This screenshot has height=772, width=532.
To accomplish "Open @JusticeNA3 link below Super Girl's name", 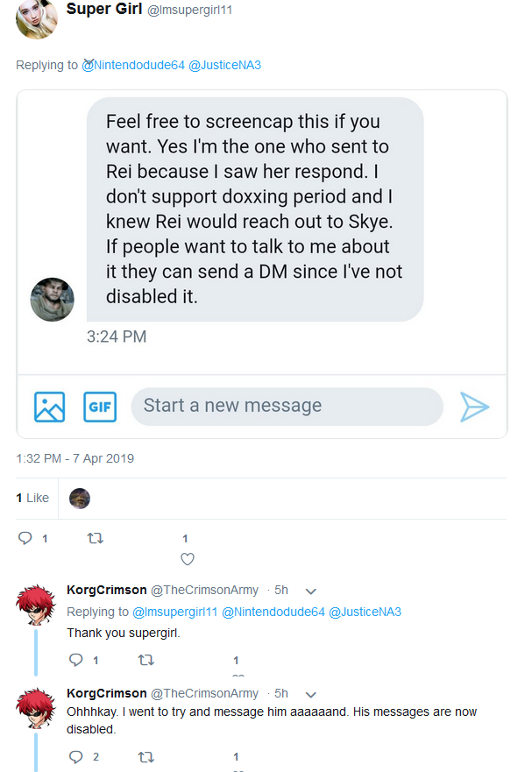I will click(x=224, y=65).
